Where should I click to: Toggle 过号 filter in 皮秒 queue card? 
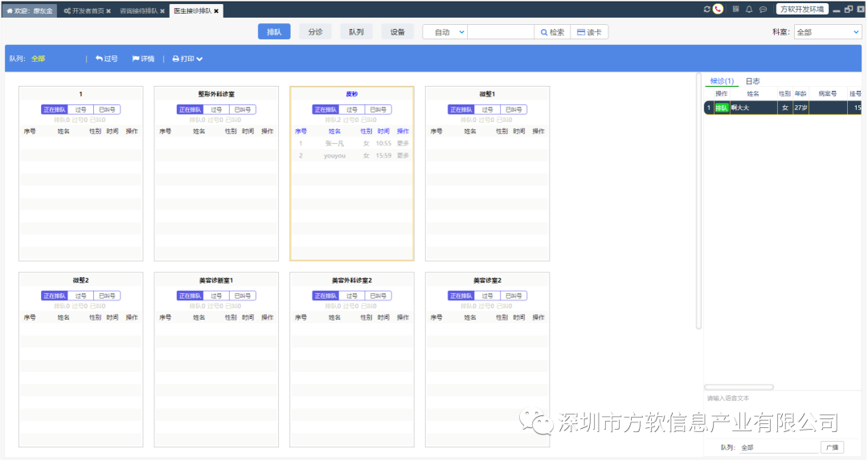click(352, 109)
